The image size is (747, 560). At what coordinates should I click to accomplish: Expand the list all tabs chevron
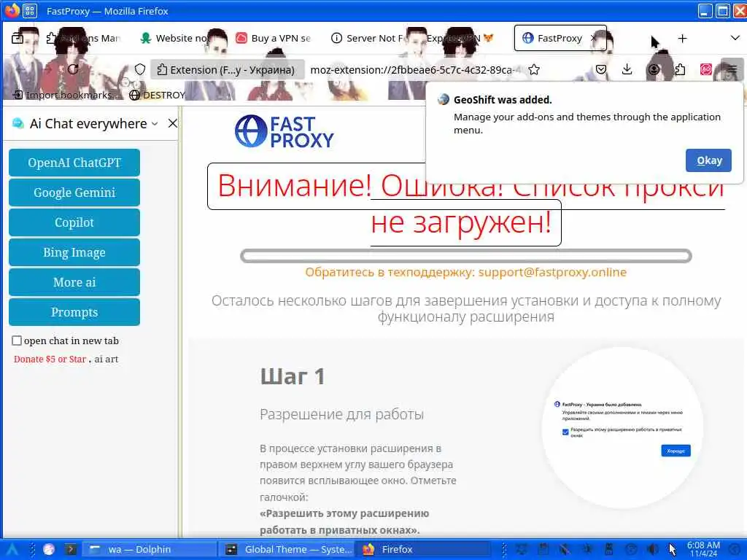click(x=735, y=38)
